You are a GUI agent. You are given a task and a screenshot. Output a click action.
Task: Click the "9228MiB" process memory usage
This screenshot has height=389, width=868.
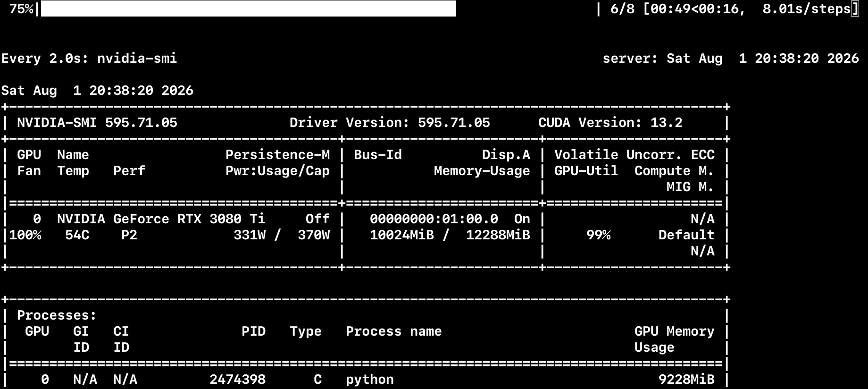click(x=686, y=379)
